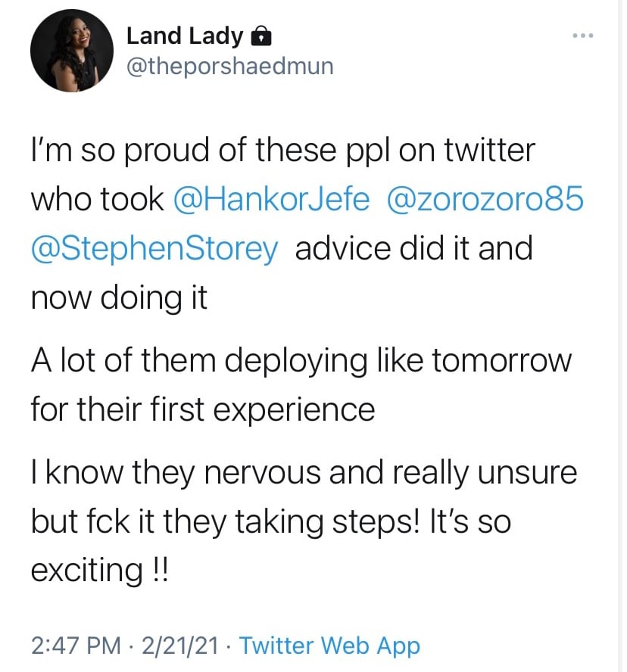The height and width of the screenshot is (672, 627).
Task: Click the "for their first experience" line
Action: tap(203, 409)
